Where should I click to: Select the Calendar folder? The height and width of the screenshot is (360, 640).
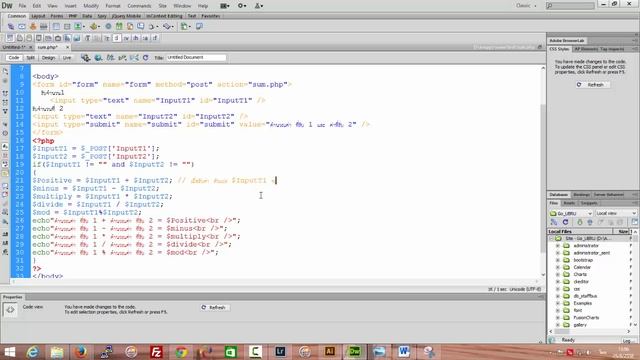pos(582,267)
